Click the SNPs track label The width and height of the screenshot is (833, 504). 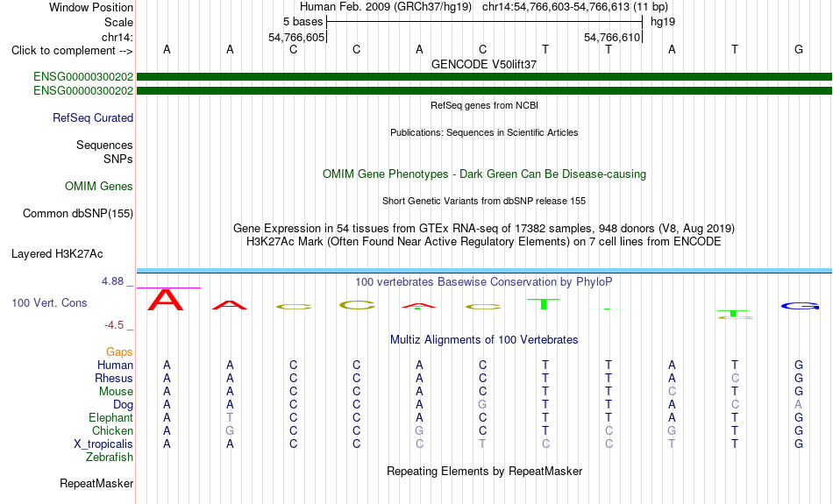point(118,159)
